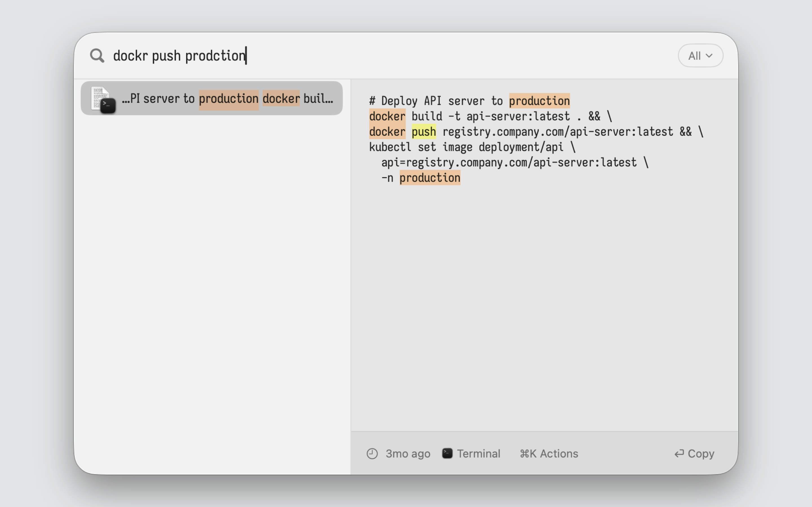Click the "3mo ago" timestamp
This screenshot has width=812, height=507.
(408, 454)
